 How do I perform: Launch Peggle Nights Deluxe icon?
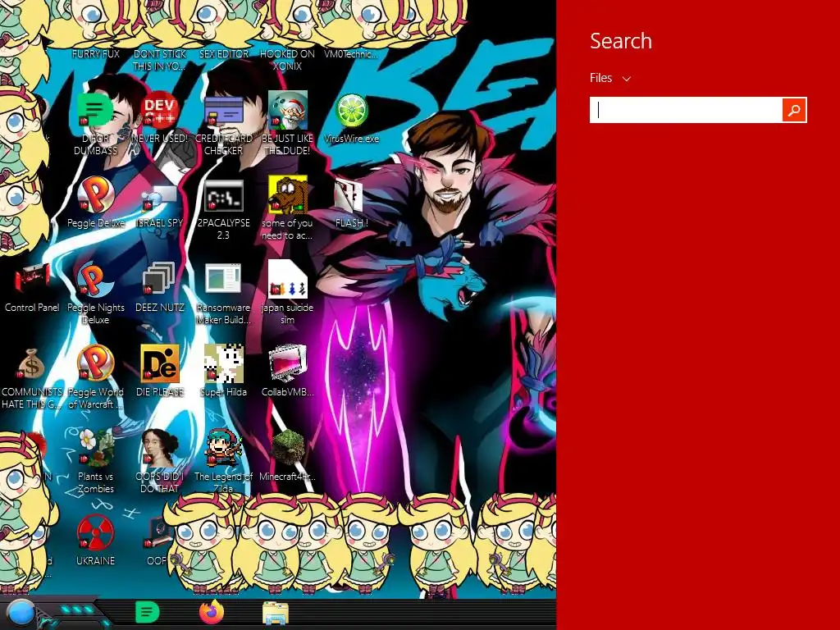click(x=95, y=279)
